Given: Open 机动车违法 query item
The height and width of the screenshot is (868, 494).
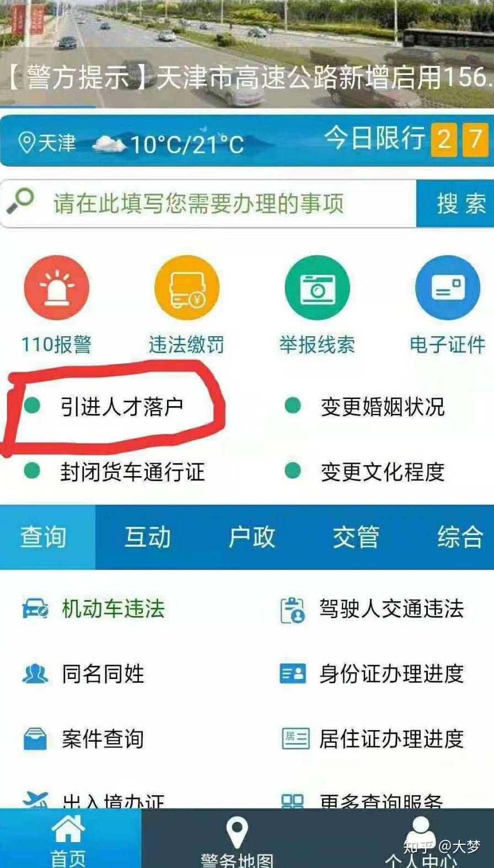Looking at the screenshot, I should point(113,609).
